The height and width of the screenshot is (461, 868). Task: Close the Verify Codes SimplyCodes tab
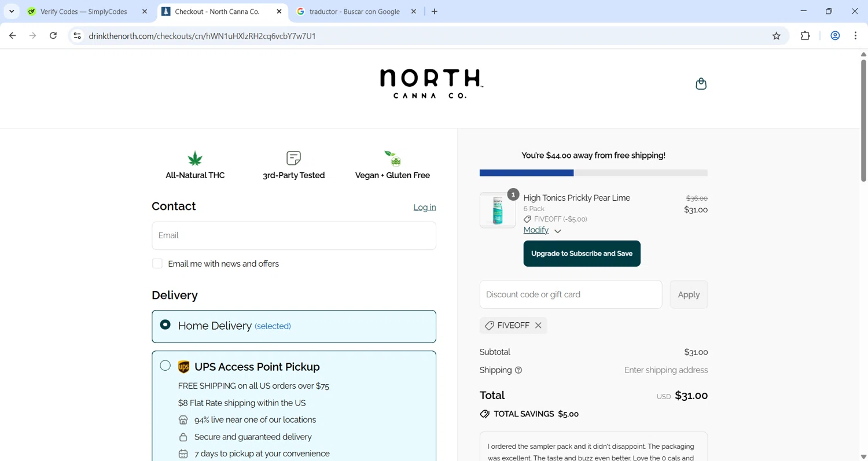point(145,12)
